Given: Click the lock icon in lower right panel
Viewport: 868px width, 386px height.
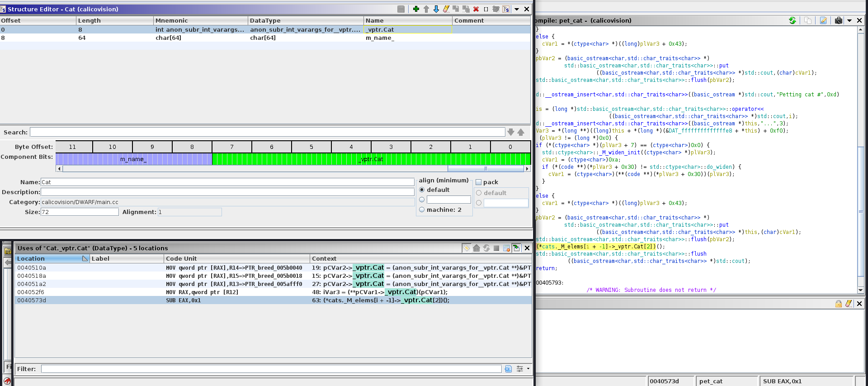Looking at the screenshot, I should [839, 304].
